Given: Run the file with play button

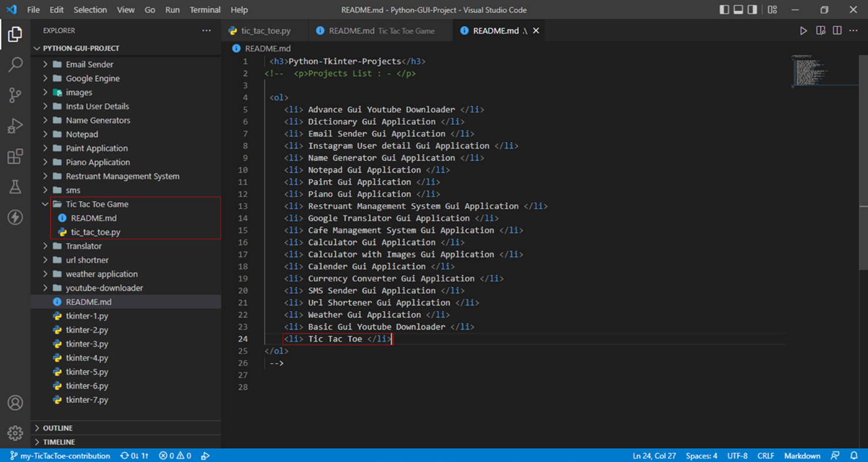Looking at the screenshot, I should pyautogui.click(x=803, y=30).
